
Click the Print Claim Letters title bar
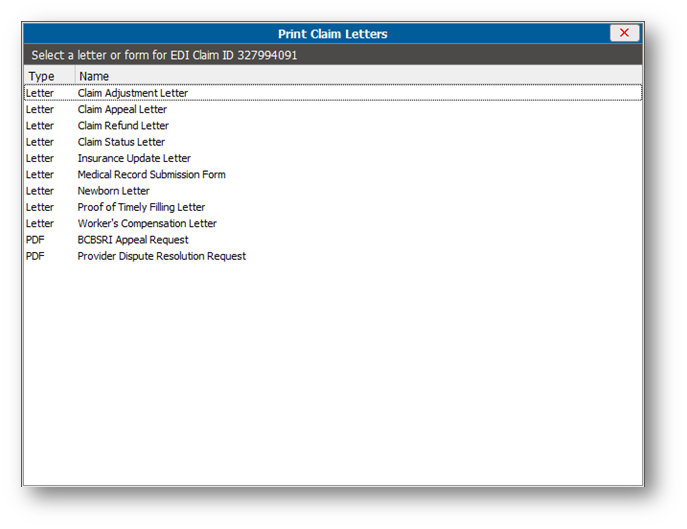click(x=332, y=34)
